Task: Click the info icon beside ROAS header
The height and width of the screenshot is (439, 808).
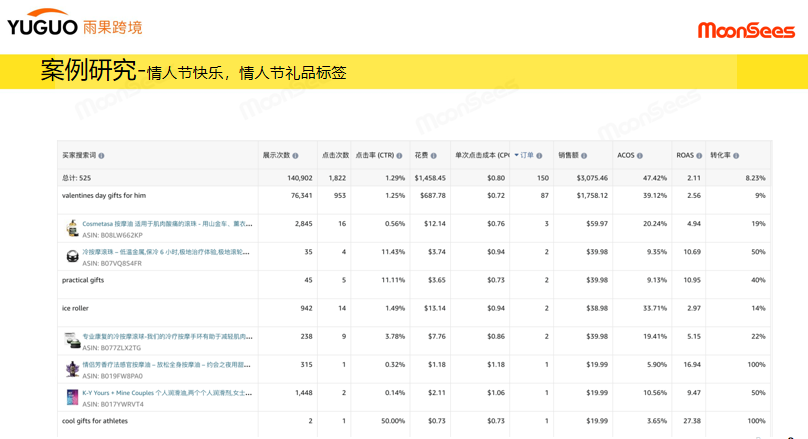Action: (x=699, y=156)
